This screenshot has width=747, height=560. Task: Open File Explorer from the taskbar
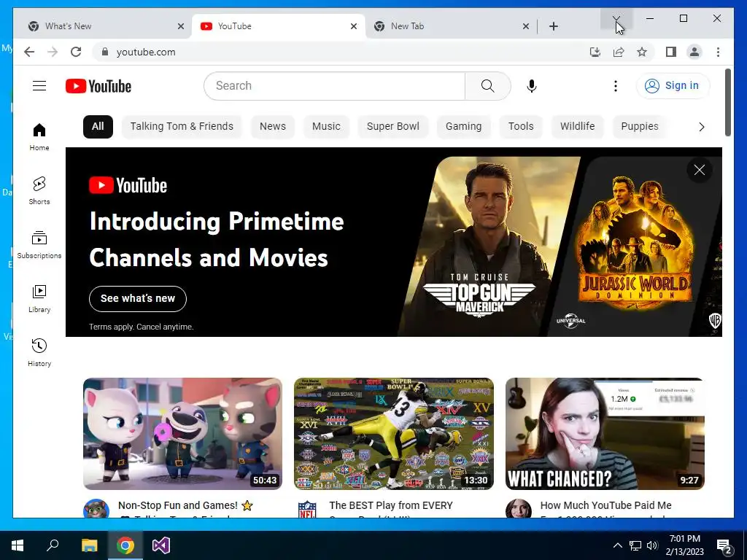coord(89,545)
